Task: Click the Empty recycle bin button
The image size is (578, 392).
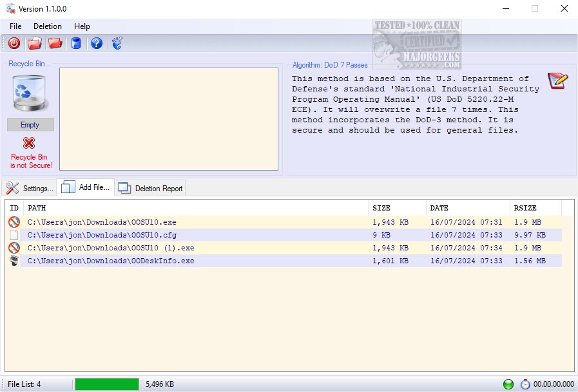Action: [30, 124]
